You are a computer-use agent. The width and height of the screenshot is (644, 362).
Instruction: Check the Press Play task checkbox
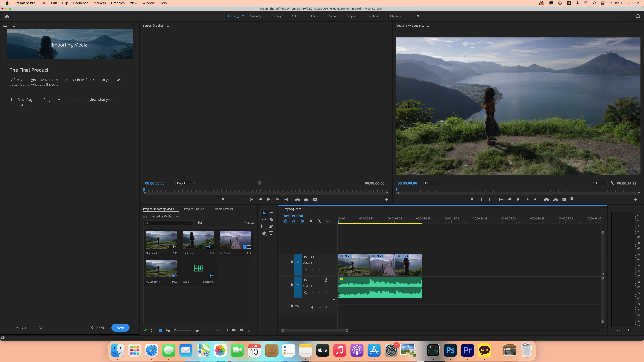[x=13, y=100]
